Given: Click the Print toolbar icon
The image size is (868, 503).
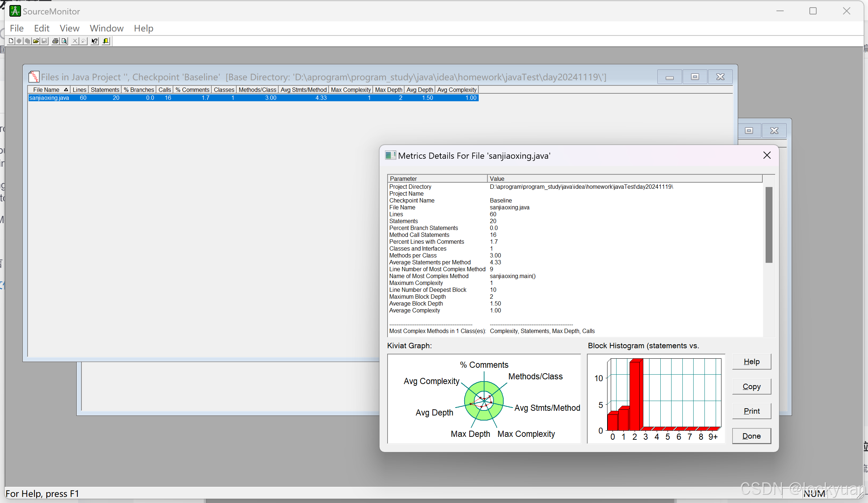Looking at the screenshot, I should (x=55, y=41).
